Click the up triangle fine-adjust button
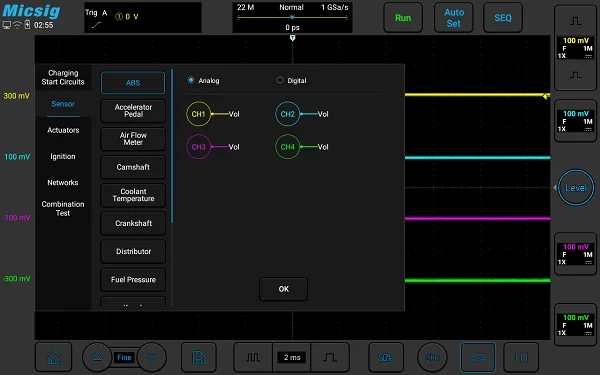Image resolution: width=600 pixels, height=375 pixels. coord(97,357)
